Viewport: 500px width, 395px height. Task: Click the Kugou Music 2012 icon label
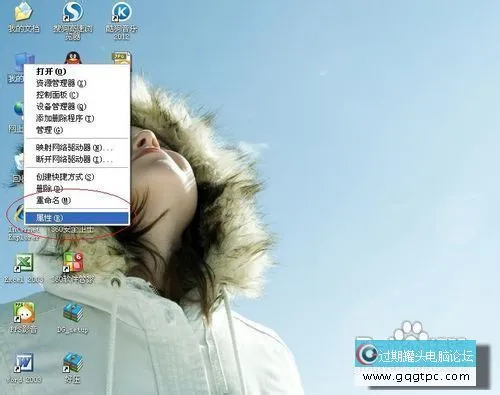122,32
